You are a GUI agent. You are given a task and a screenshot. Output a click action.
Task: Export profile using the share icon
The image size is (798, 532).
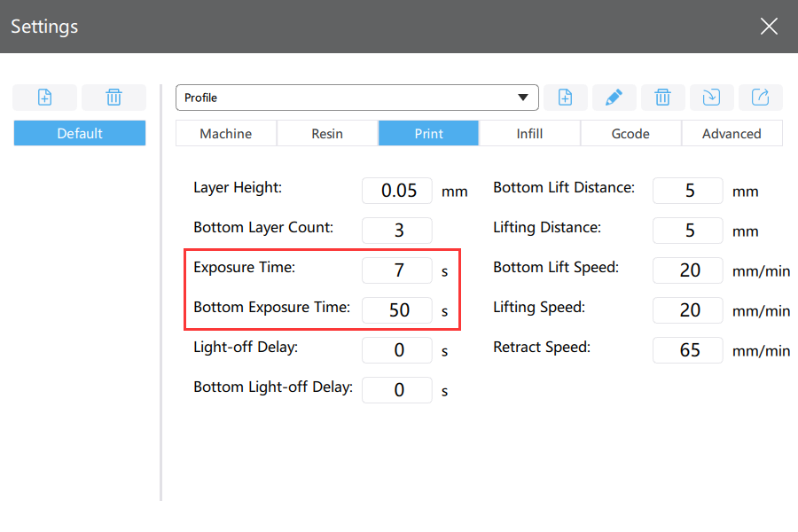coord(761,98)
